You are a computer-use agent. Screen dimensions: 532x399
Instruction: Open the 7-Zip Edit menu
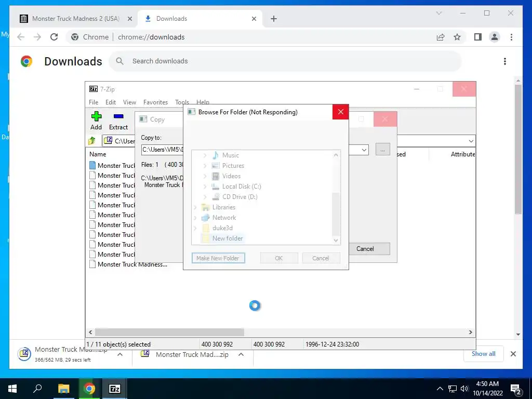111,102
